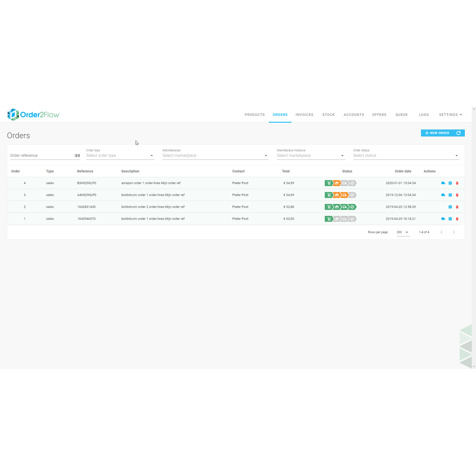Select reference 1043946570 cell

(86, 219)
